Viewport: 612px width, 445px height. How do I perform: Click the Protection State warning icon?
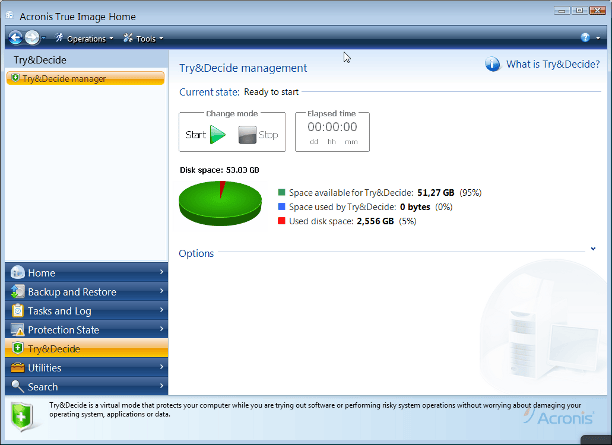pyautogui.click(x=18, y=329)
